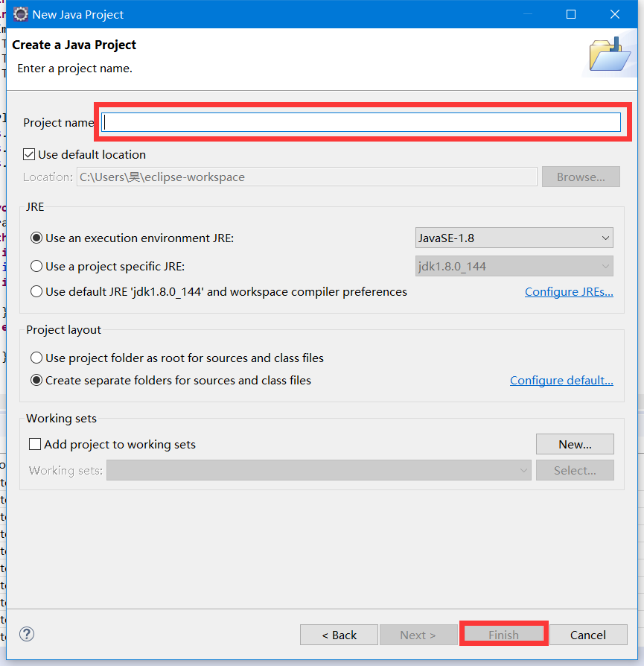Click the Java project folder wizard icon

tap(610, 54)
